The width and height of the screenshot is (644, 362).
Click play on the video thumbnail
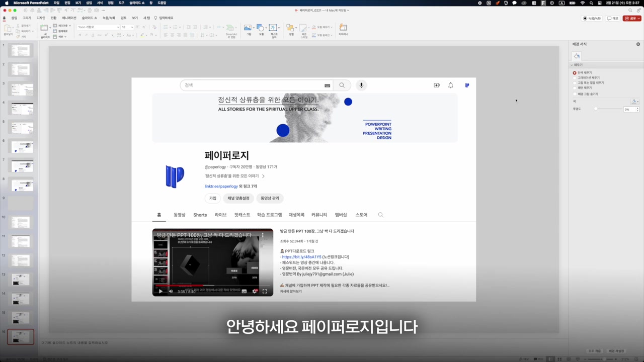tap(160, 291)
